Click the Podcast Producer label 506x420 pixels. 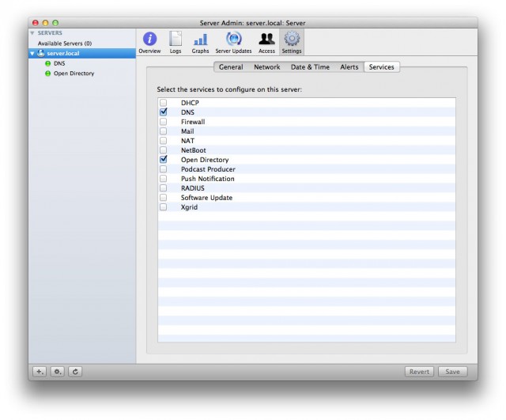click(x=208, y=169)
